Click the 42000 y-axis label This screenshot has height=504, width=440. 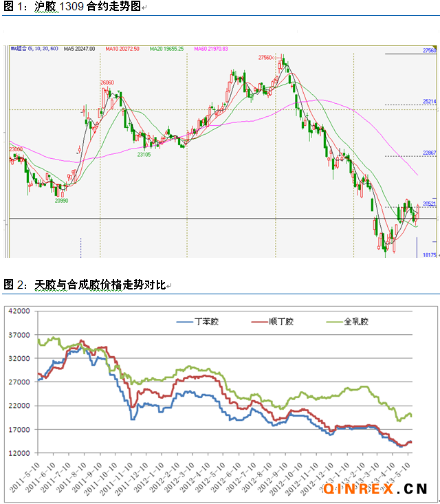(18, 311)
